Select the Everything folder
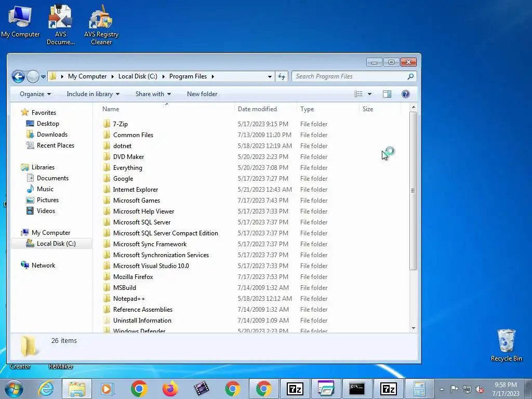Image resolution: width=532 pixels, height=399 pixels. 128,168
